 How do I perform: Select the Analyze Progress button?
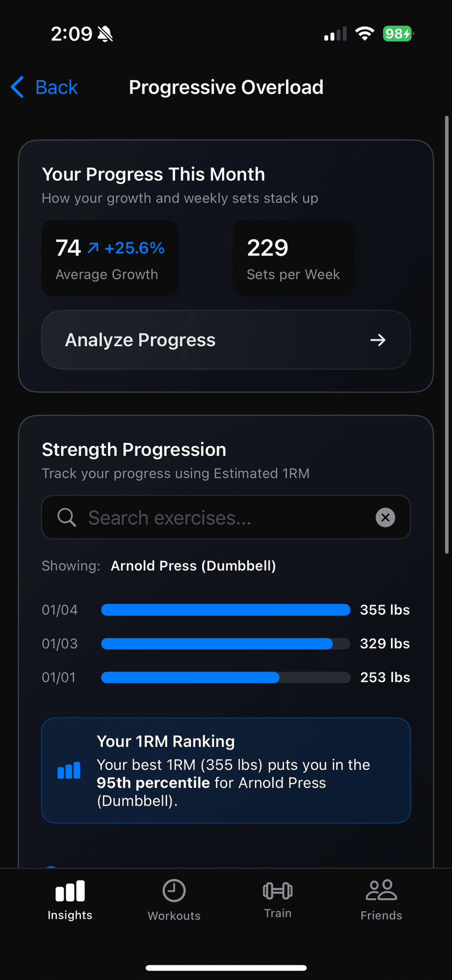(x=225, y=340)
